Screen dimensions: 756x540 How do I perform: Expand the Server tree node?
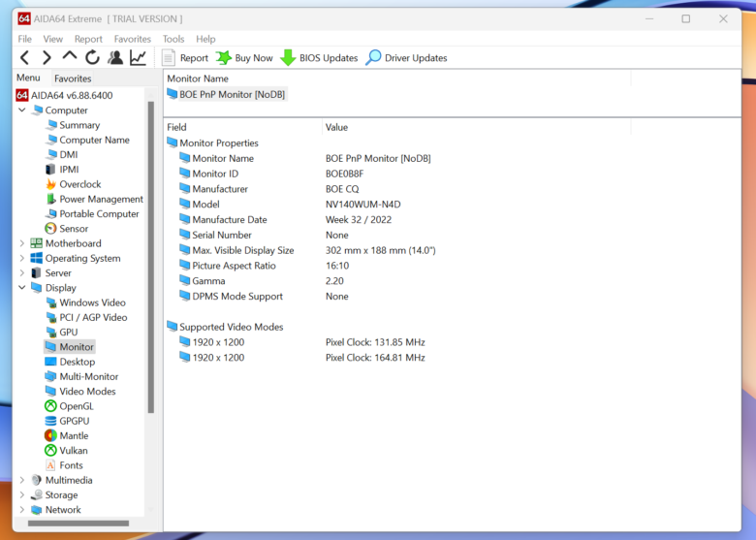click(21, 272)
